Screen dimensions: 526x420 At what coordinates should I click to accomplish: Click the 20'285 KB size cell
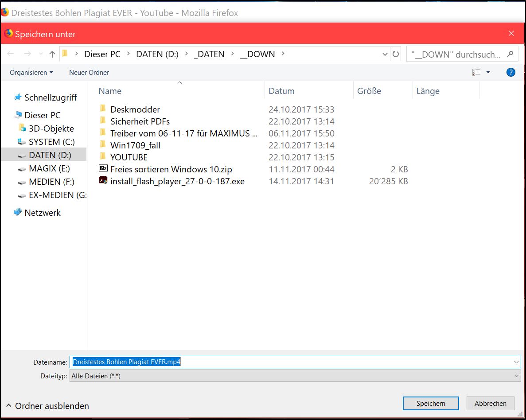[389, 182]
